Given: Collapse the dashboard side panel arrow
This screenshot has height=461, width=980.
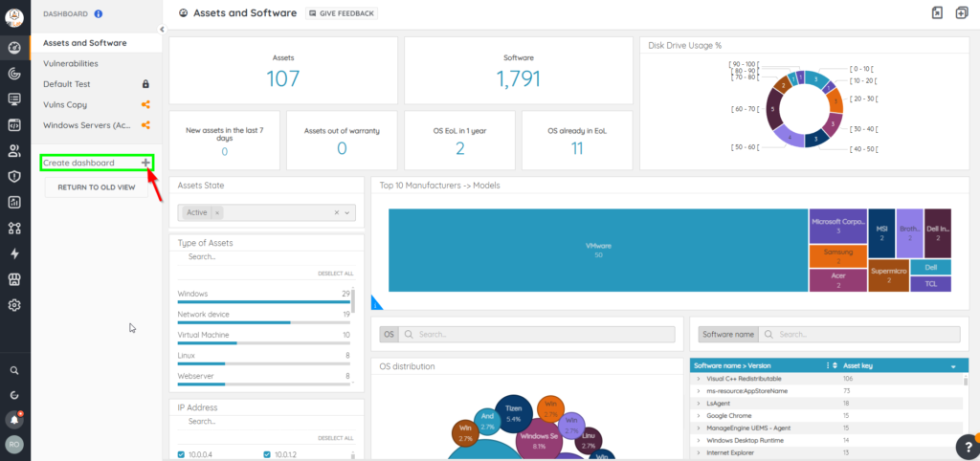Looking at the screenshot, I should 161,29.
